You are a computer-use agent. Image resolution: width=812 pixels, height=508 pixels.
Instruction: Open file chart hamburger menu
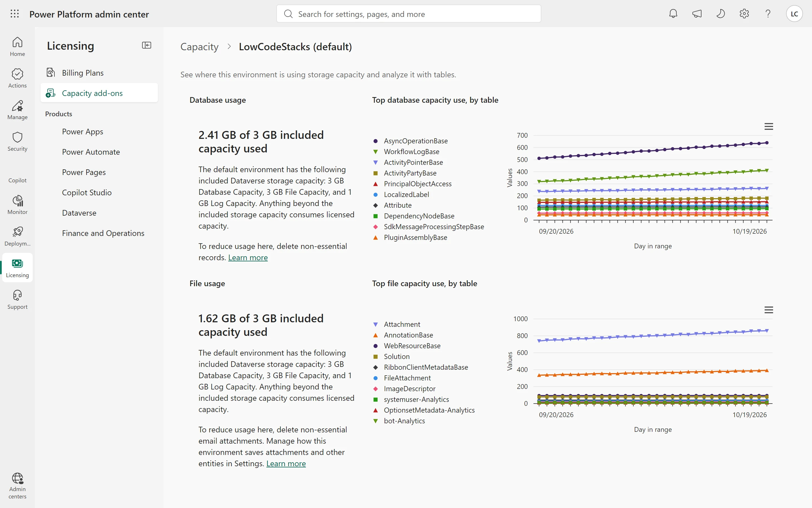click(x=769, y=310)
